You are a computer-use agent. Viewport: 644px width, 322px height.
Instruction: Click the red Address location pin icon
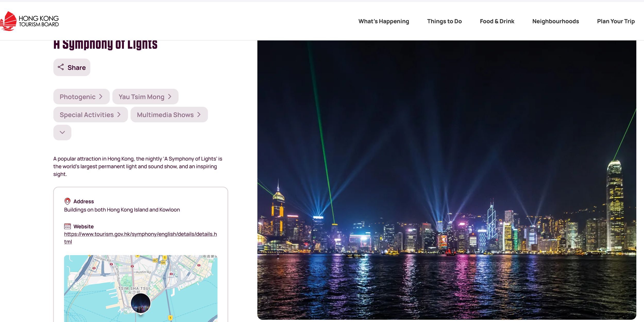click(x=67, y=201)
